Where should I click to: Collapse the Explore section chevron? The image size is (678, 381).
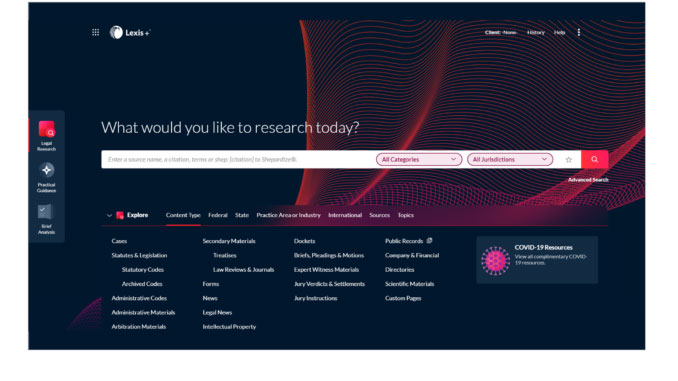(109, 215)
